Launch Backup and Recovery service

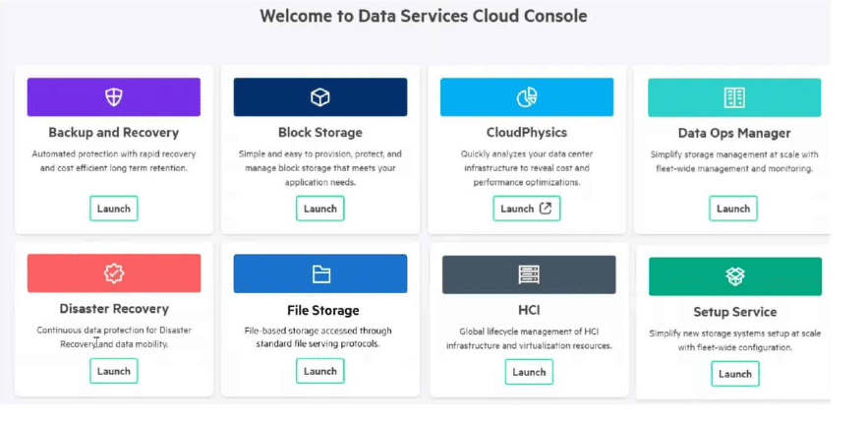click(x=113, y=209)
